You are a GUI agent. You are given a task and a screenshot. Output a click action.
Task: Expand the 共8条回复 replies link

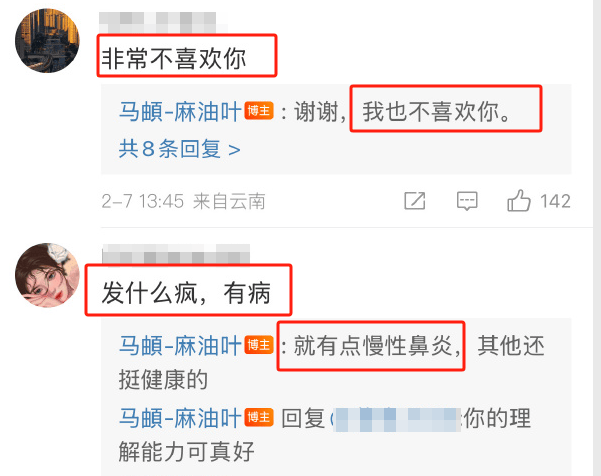click(x=179, y=149)
